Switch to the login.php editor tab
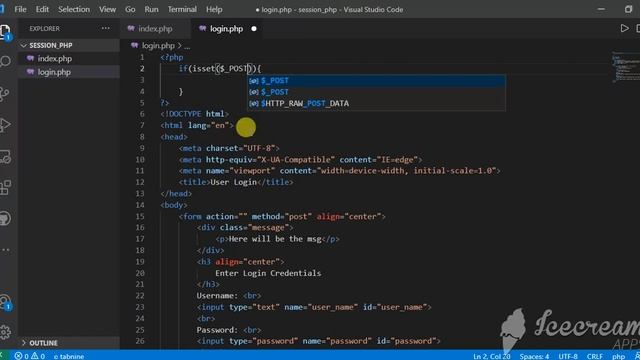This screenshot has height=360, width=640. pos(226,29)
